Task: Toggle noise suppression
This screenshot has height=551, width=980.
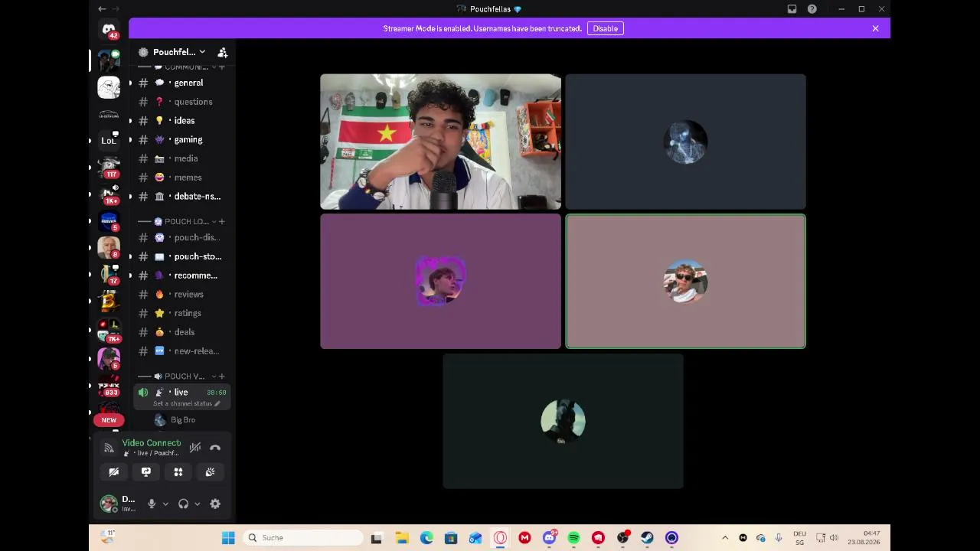Action: [x=195, y=448]
